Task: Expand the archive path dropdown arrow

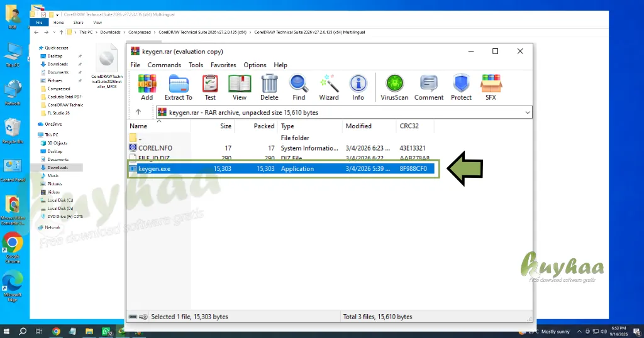Action: pyautogui.click(x=528, y=112)
